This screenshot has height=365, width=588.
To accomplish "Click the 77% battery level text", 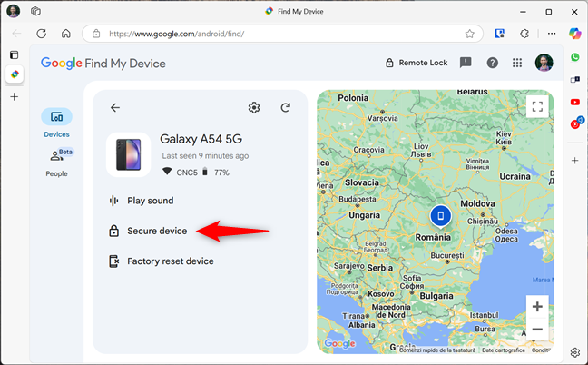I will [x=221, y=173].
